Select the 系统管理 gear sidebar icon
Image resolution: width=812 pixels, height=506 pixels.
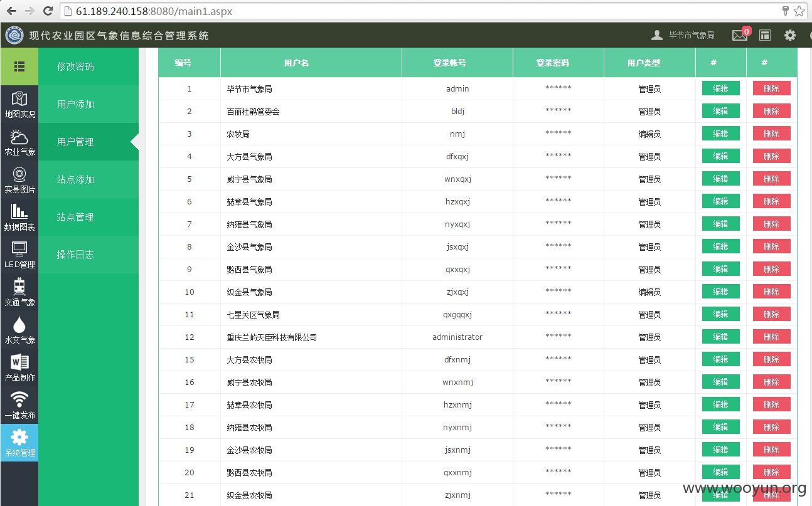coord(19,443)
